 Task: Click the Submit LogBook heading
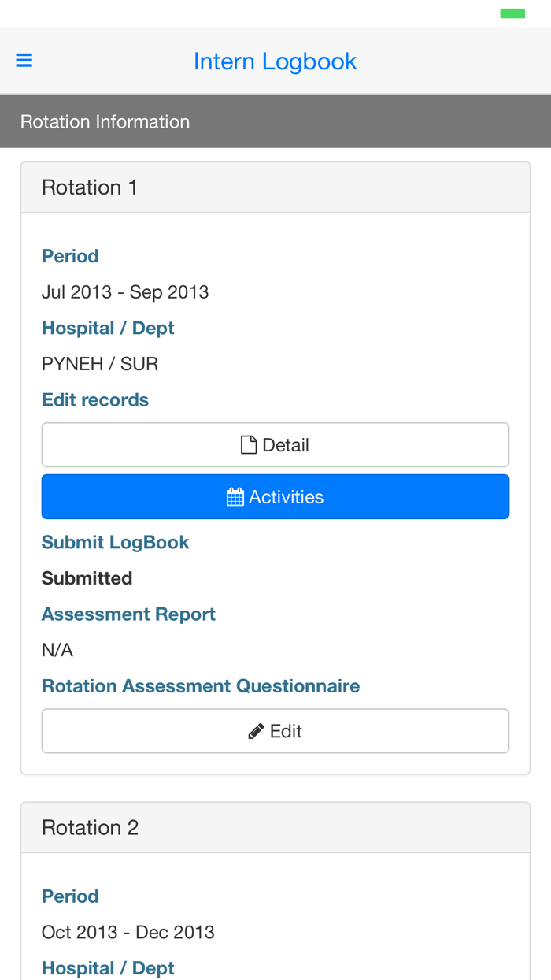point(115,541)
